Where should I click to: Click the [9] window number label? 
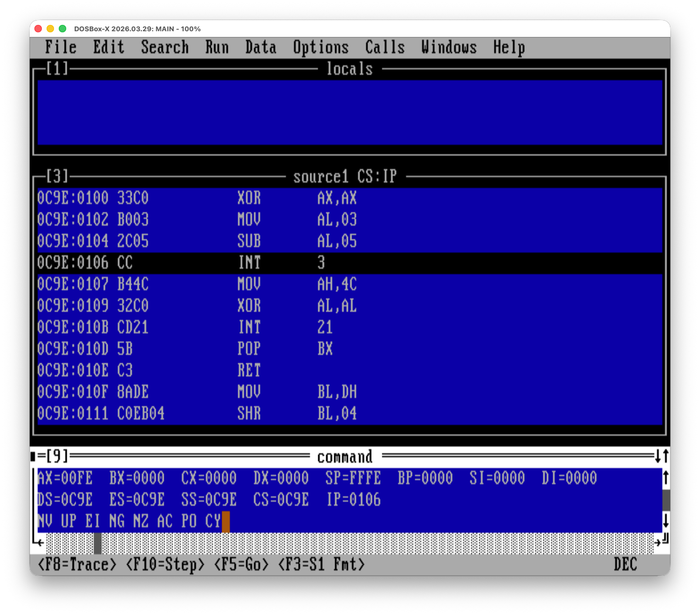[57, 456]
